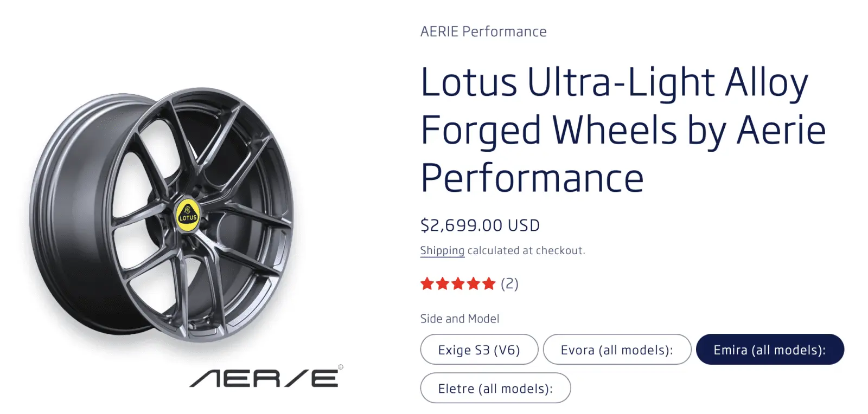Click the first red rating star

tap(427, 283)
